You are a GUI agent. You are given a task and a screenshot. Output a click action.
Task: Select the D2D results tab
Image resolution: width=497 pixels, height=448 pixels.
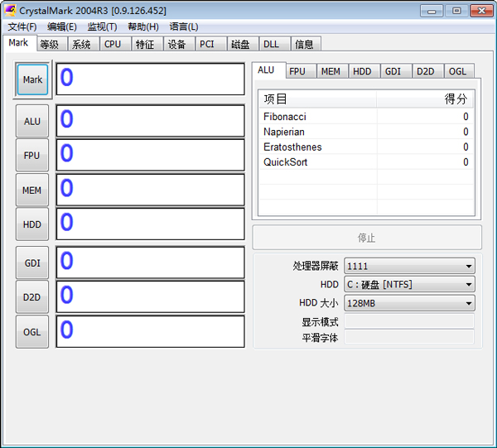pos(428,71)
